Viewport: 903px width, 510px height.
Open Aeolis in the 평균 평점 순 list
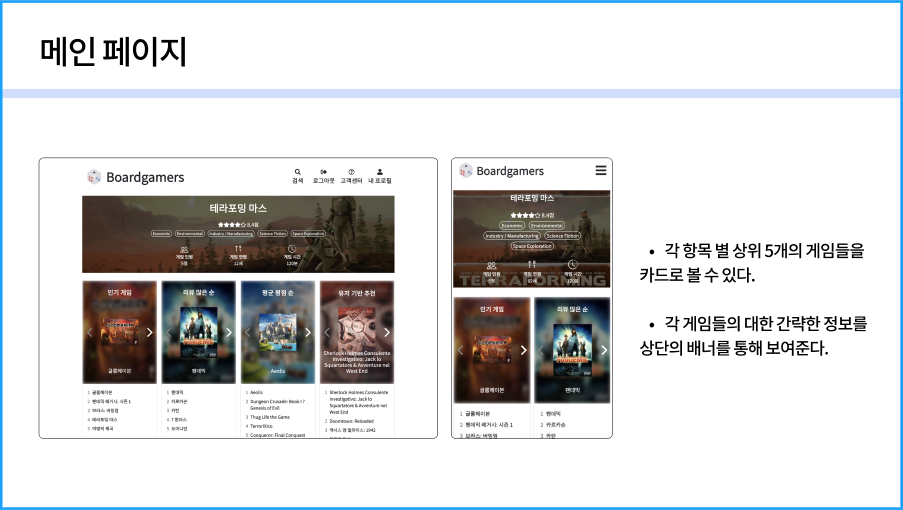pos(256,392)
